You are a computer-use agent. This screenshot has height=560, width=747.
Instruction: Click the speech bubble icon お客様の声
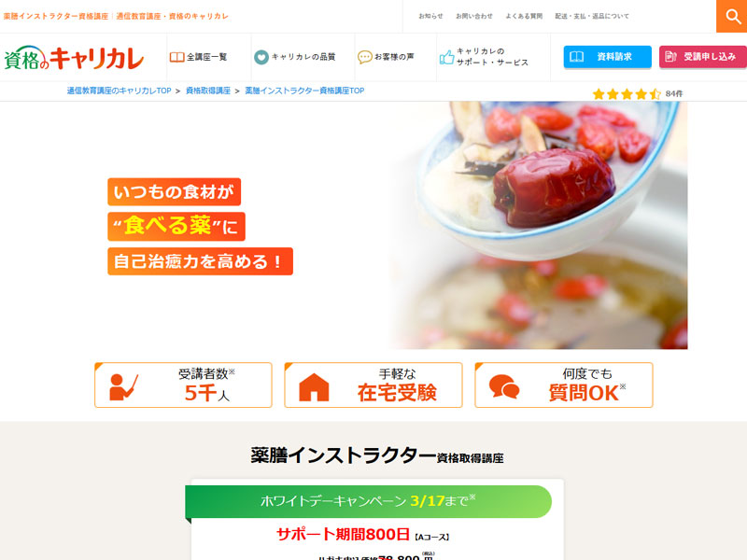pyautogui.click(x=364, y=57)
